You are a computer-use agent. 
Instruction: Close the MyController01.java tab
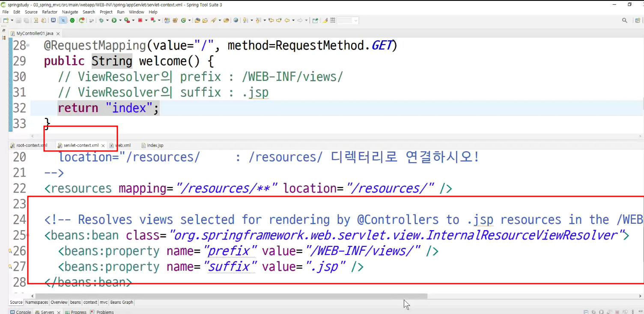58,33
